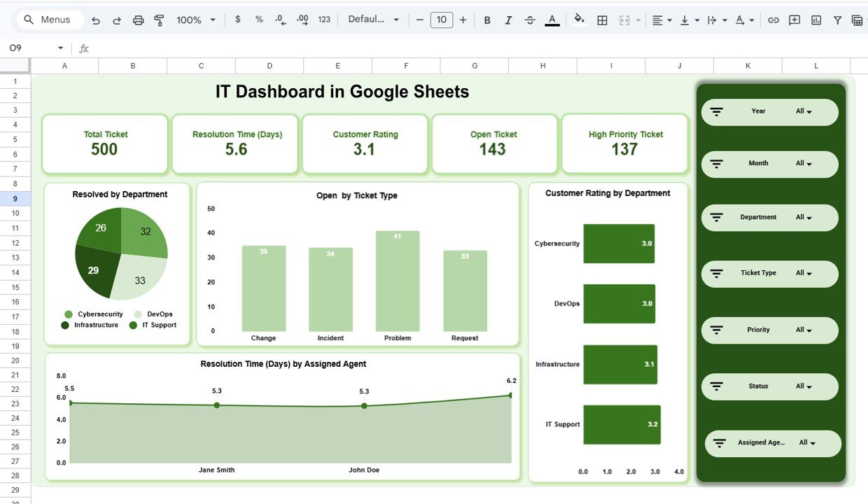Toggle bold formatting
Viewport: 868px width, 504px height.
(486, 20)
